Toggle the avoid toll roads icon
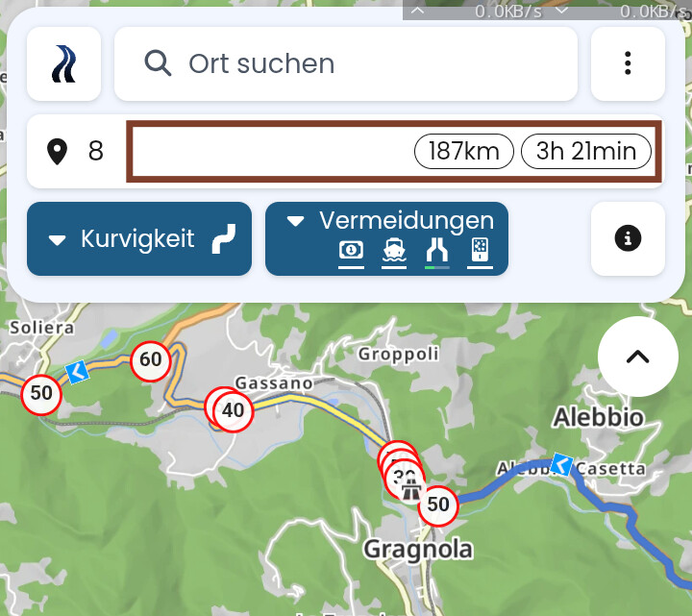 click(351, 252)
